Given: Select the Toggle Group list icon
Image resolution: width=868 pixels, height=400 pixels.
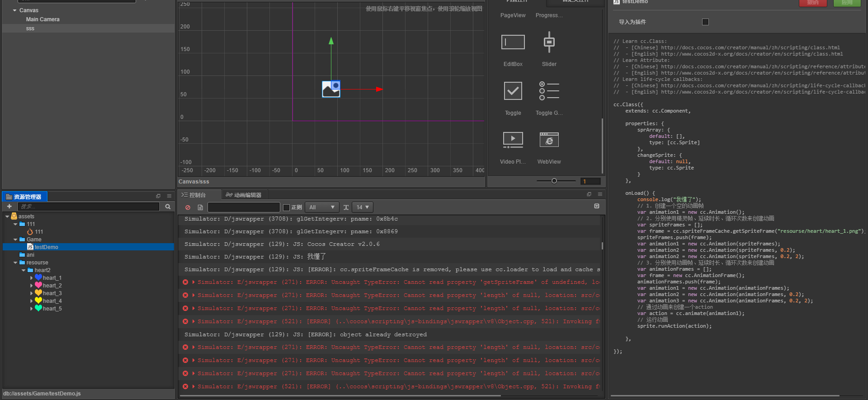Looking at the screenshot, I should [549, 91].
